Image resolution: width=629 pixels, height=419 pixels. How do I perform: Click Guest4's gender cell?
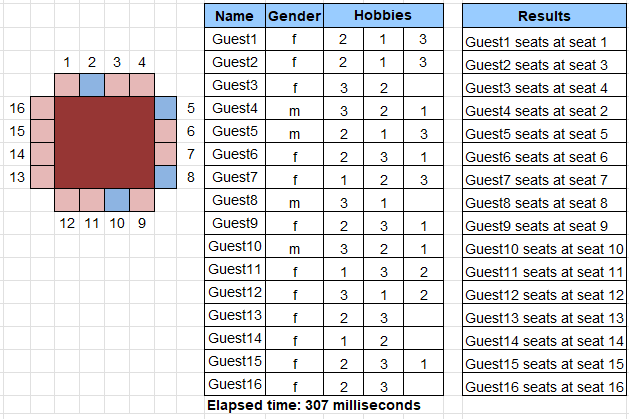294,109
